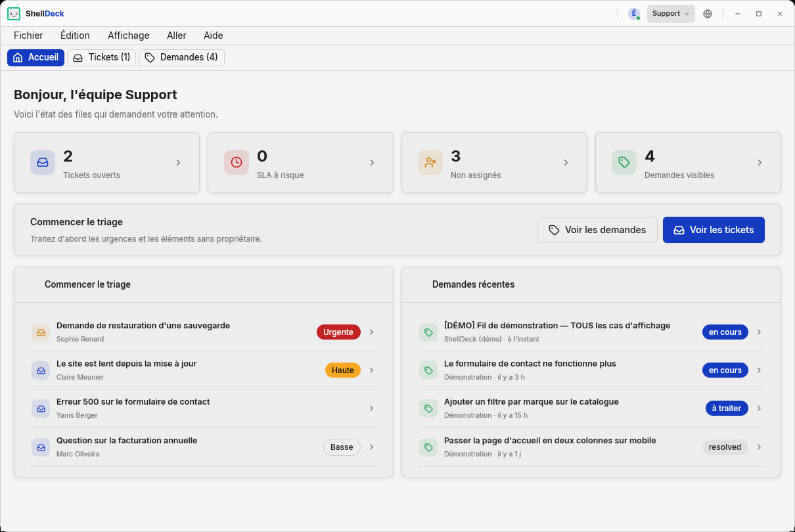The image size is (795, 532).
Task: Open request Ajouter un filtre par marque sur le catalogue
Action: [x=591, y=409]
